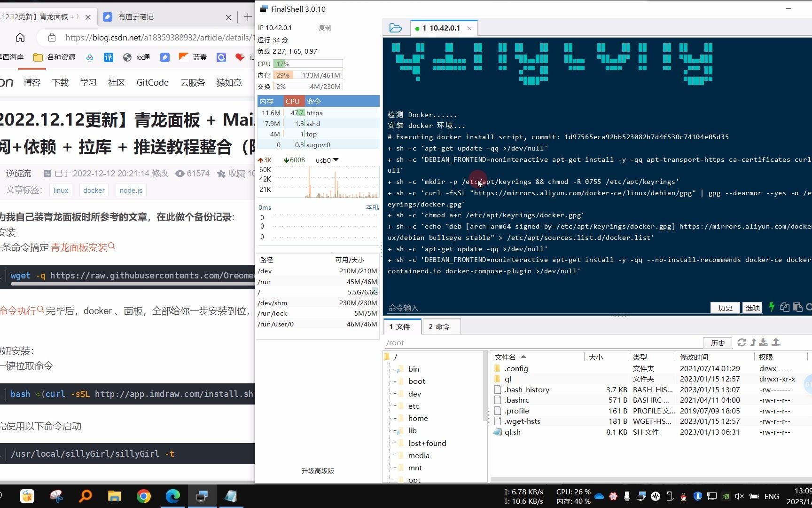The image size is (812, 508).
Task: Switch to the 2 命令 tab
Action: click(441, 326)
